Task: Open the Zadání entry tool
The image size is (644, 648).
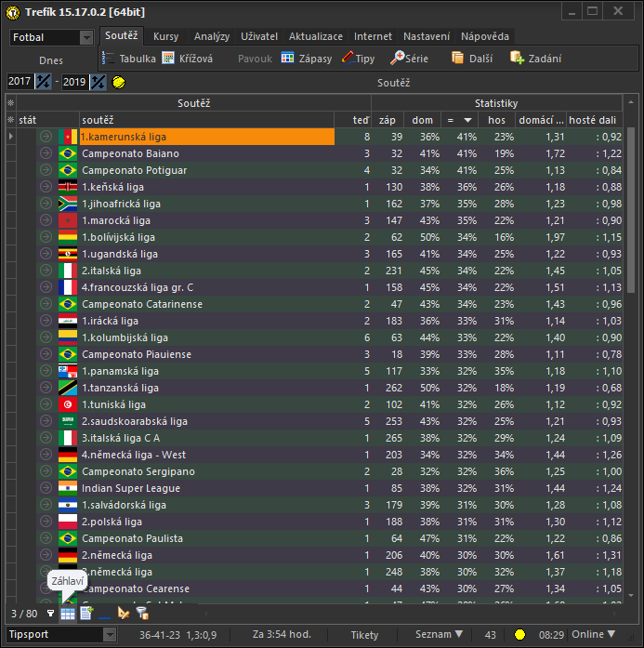Action: (535, 58)
